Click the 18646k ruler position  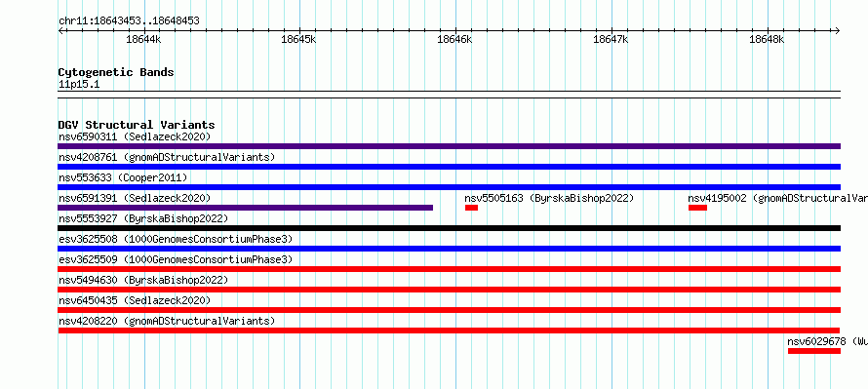point(455,39)
